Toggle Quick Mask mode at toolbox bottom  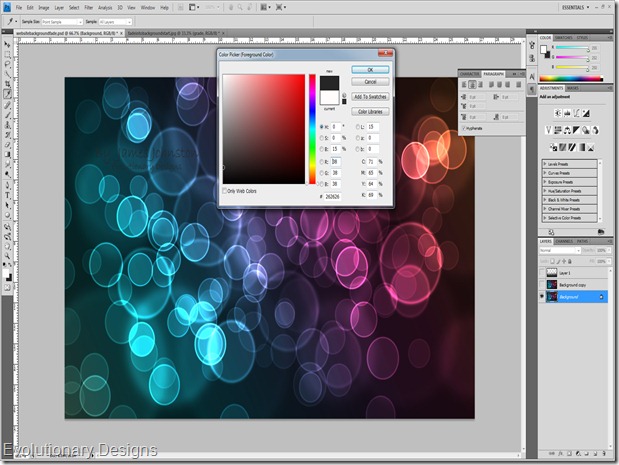click(7, 288)
